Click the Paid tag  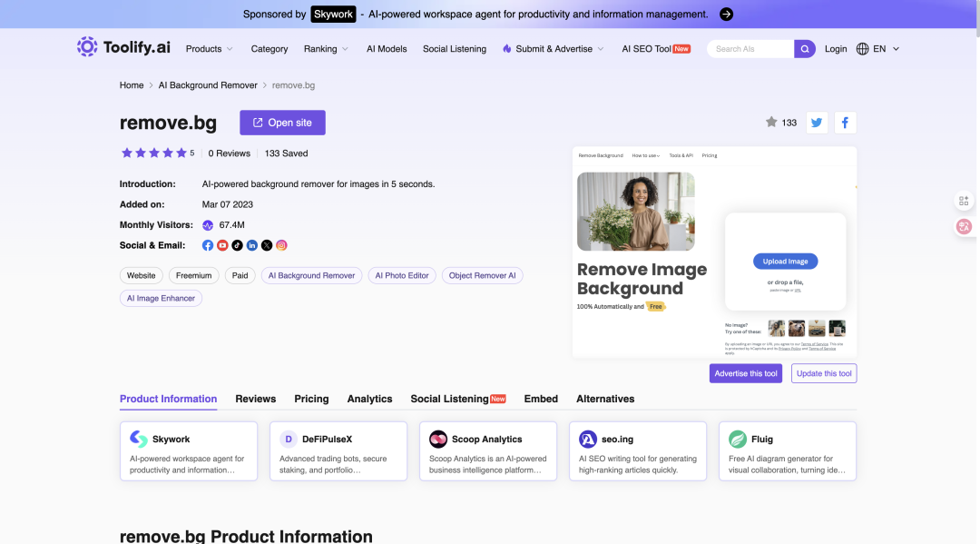point(240,275)
